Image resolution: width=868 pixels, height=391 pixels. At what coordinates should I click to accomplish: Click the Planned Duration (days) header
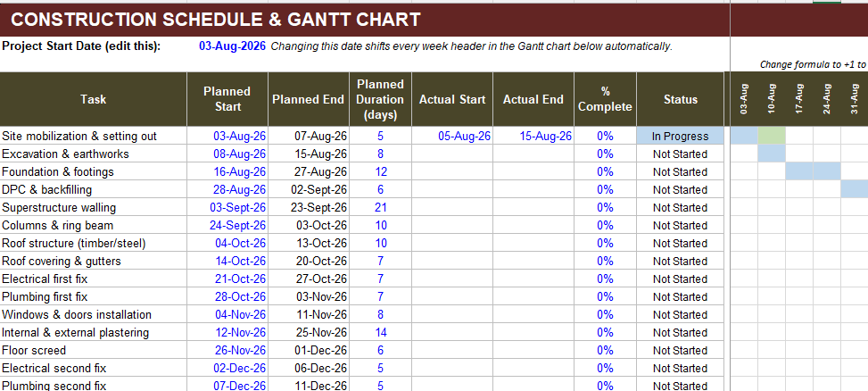pyautogui.click(x=381, y=100)
